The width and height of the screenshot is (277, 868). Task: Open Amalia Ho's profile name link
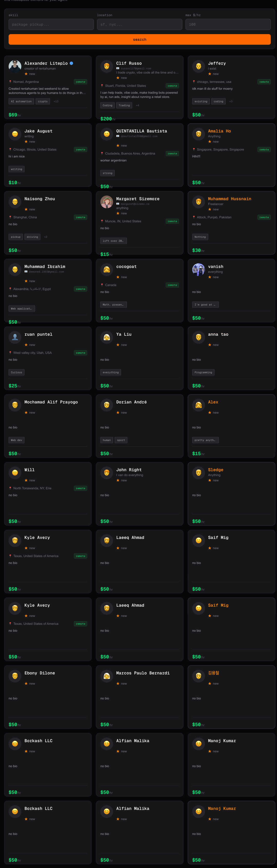pos(219,131)
